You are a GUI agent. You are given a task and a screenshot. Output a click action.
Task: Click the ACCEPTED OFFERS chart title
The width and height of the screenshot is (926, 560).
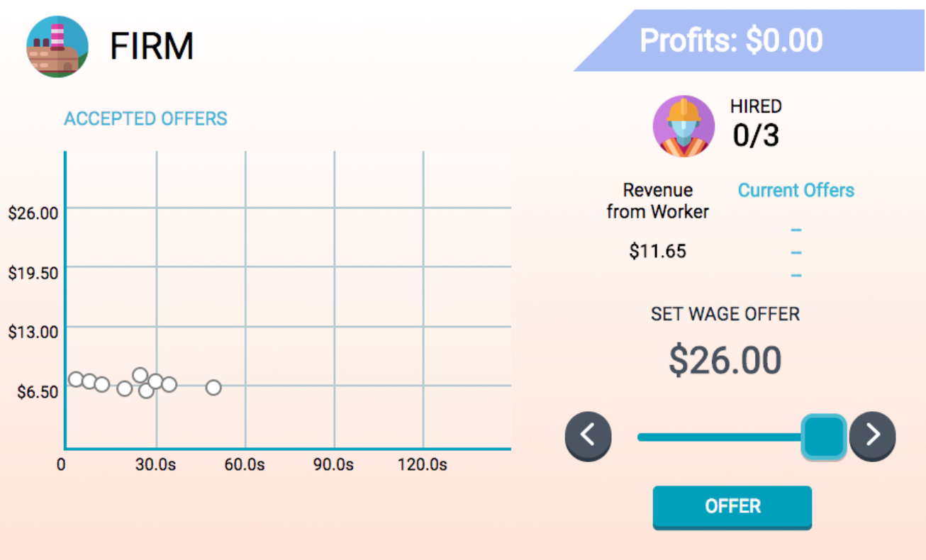pos(145,118)
